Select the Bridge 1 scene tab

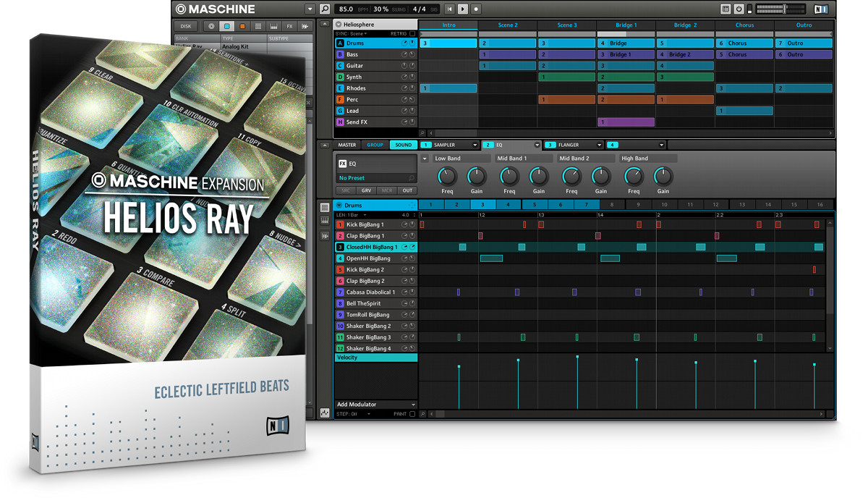point(626,25)
